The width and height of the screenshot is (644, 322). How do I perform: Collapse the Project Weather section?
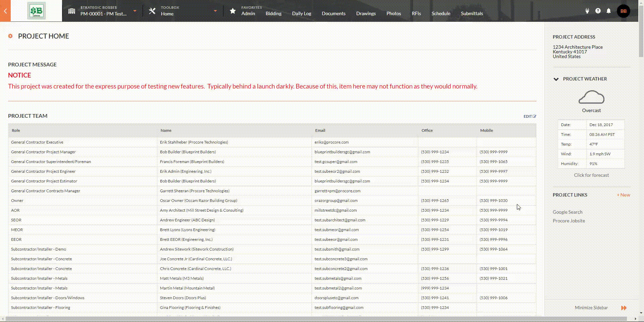[x=556, y=79]
